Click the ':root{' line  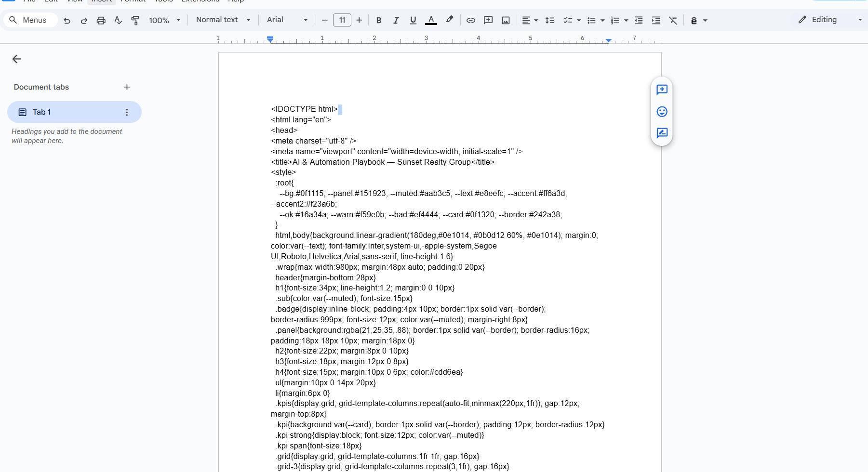284,183
